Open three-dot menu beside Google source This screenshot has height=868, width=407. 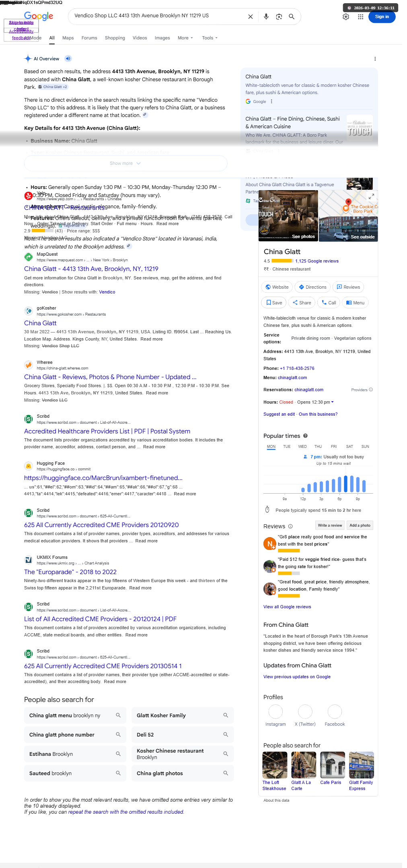(271, 101)
